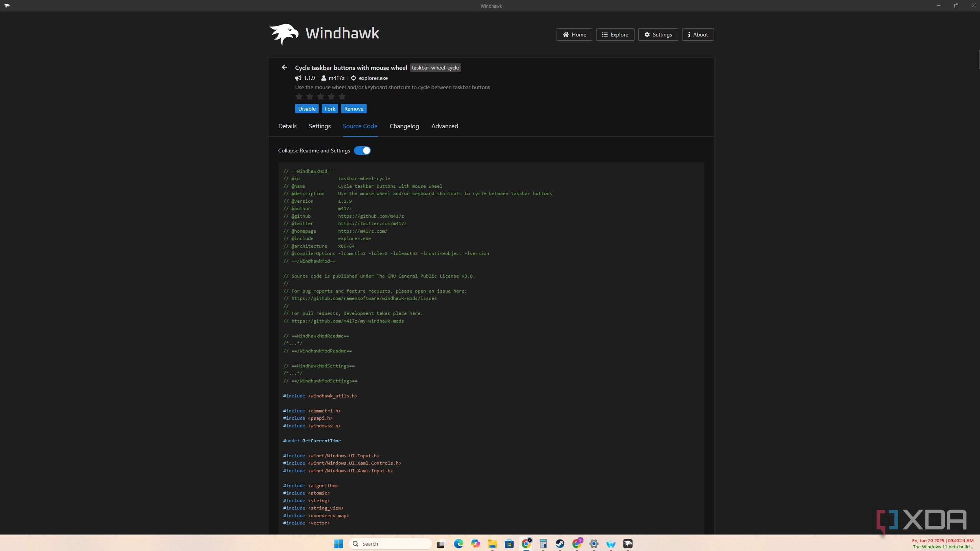The width and height of the screenshot is (980, 551).
Task: Open Chrome with the S profile badge
Action: (x=577, y=544)
